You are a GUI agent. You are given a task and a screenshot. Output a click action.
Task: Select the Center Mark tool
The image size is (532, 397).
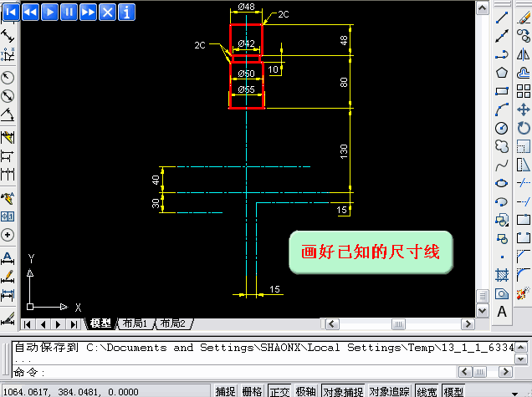click(8, 235)
